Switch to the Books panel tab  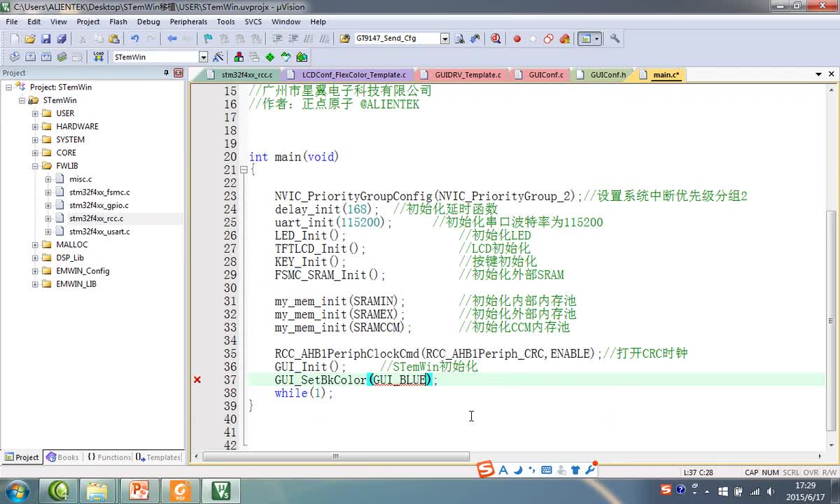(62, 457)
